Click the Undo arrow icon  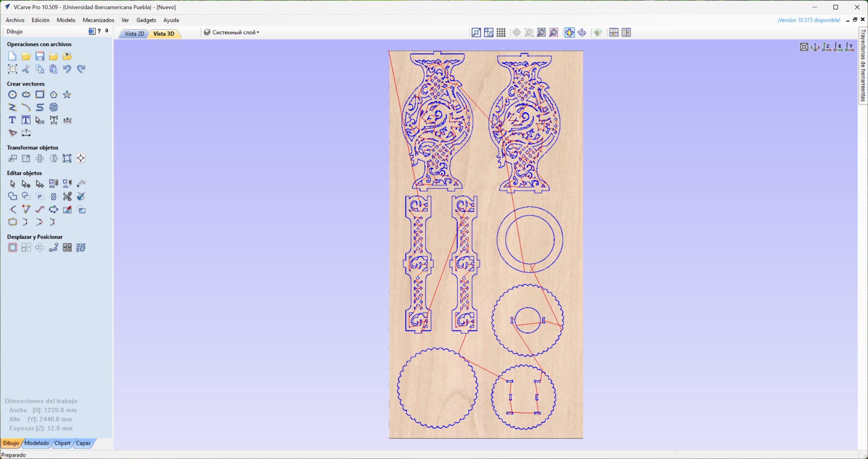point(67,69)
